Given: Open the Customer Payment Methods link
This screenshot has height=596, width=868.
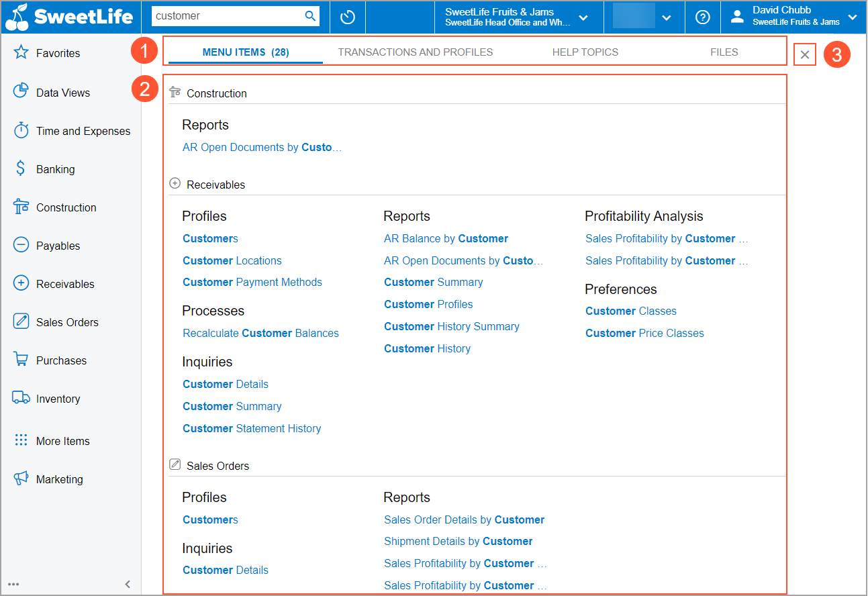Looking at the screenshot, I should pyautogui.click(x=252, y=283).
